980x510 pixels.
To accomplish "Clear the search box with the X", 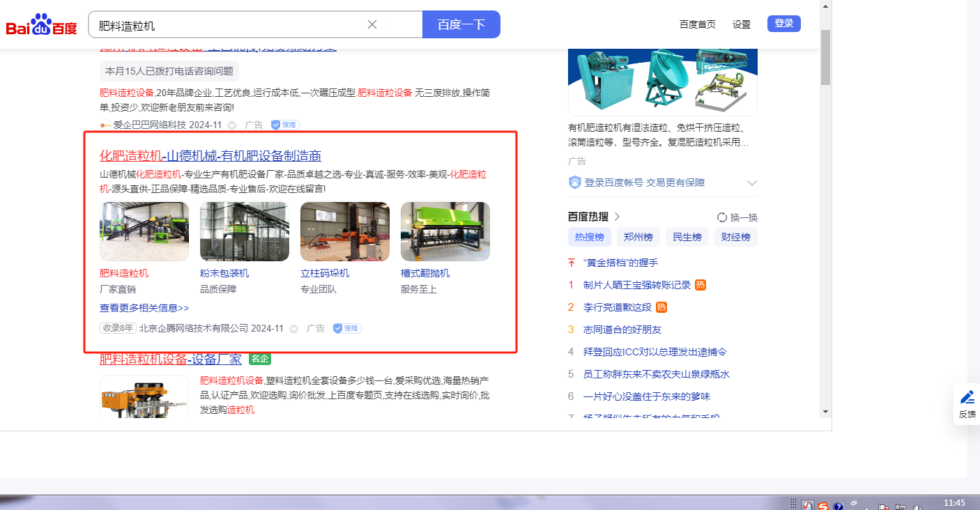I will (x=372, y=24).
